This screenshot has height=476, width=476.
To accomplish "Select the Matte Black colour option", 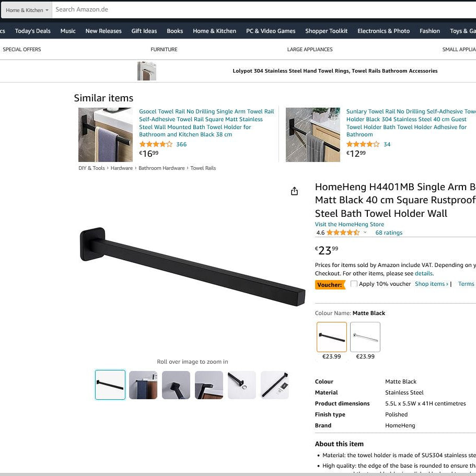I will [x=331, y=337].
